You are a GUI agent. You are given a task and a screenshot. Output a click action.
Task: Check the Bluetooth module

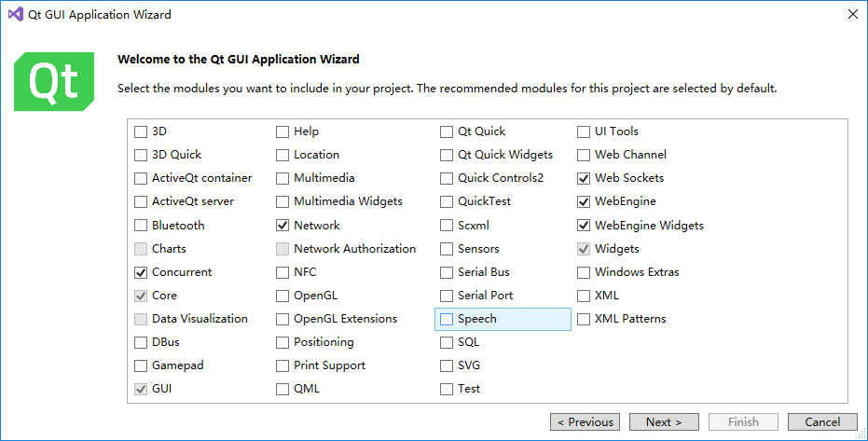click(141, 226)
